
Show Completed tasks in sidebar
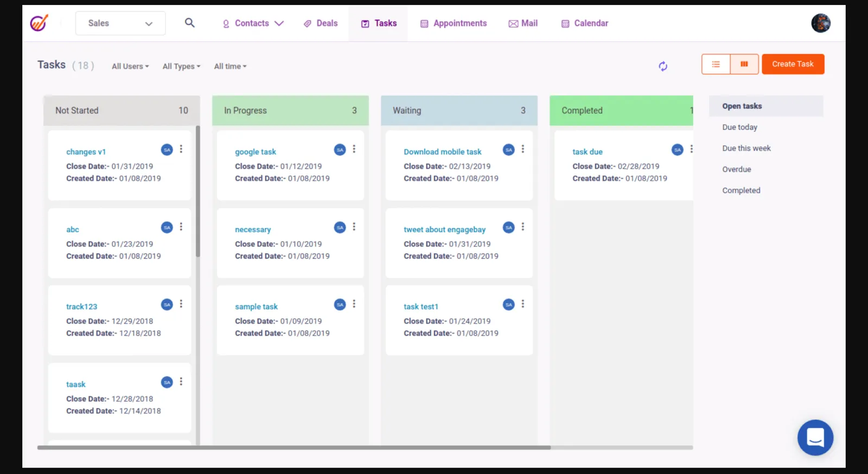[742, 190]
